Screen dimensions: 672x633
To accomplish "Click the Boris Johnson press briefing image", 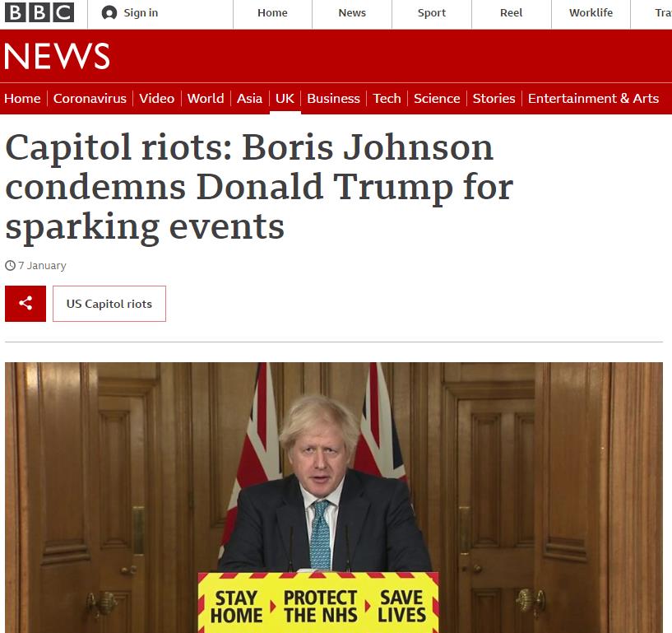I will point(334,497).
